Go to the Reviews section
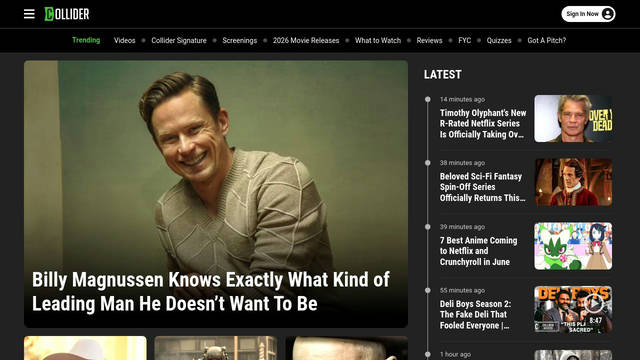The image size is (640, 360). click(x=429, y=40)
